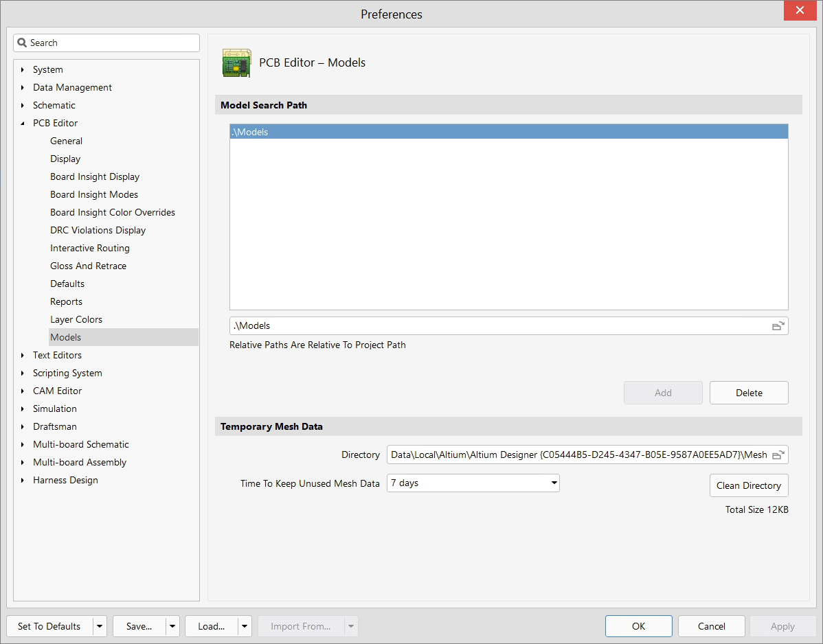Click the Clean Directory button
823x644 pixels.
749,485
